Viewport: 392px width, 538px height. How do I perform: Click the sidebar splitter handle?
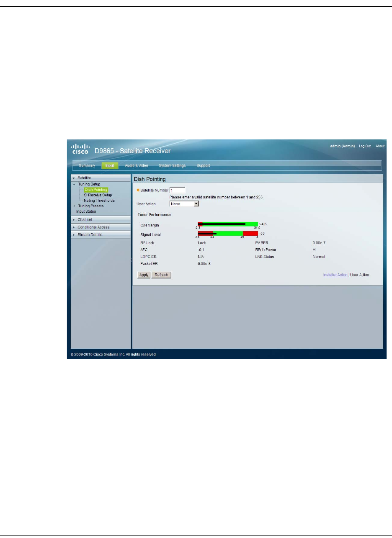point(132,262)
